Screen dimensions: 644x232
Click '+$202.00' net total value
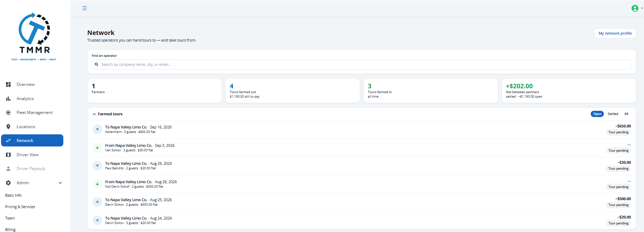point(519,86)
